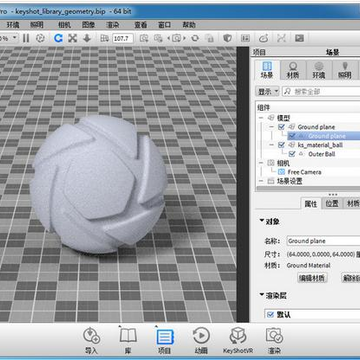Viewport: 360px width, 360px height.
Task: Click the crossed-arrows icon right of teapot icon
Action: click(282, 39)
